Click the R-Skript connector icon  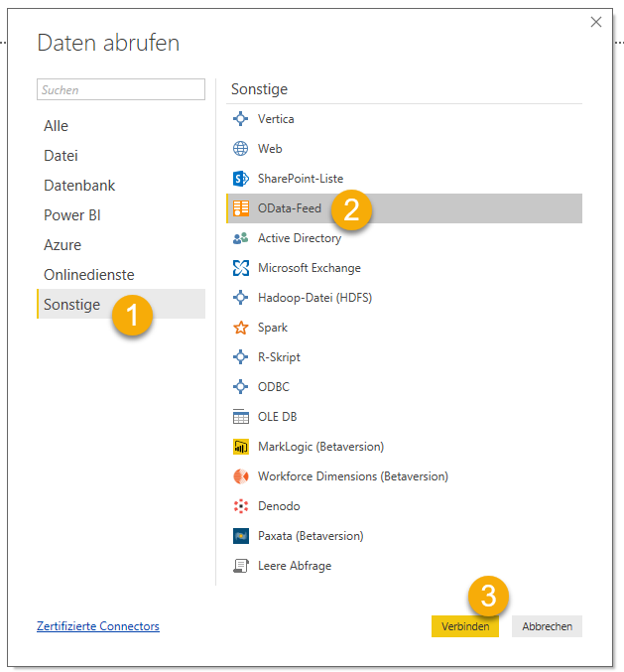[x=240, y=357]
